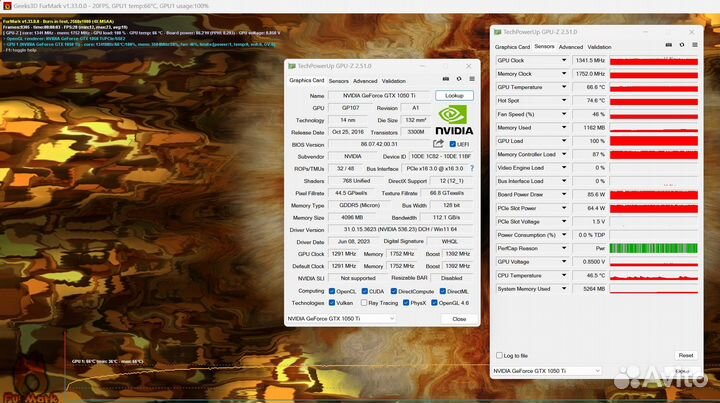Viewport: 720px width, 403px height.
Task: Switch to Advanced tab in Sensors window
Action: pos(571,47)
